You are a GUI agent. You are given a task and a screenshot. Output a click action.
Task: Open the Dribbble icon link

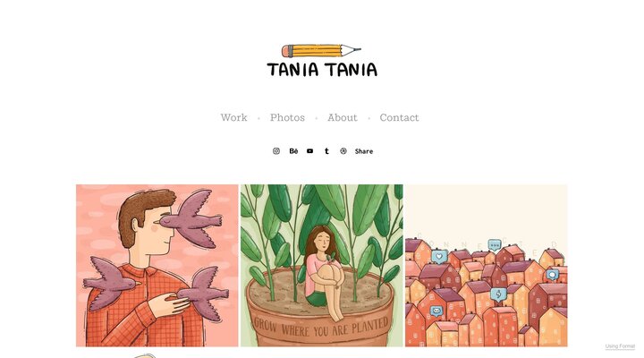[x=343, y=151]
